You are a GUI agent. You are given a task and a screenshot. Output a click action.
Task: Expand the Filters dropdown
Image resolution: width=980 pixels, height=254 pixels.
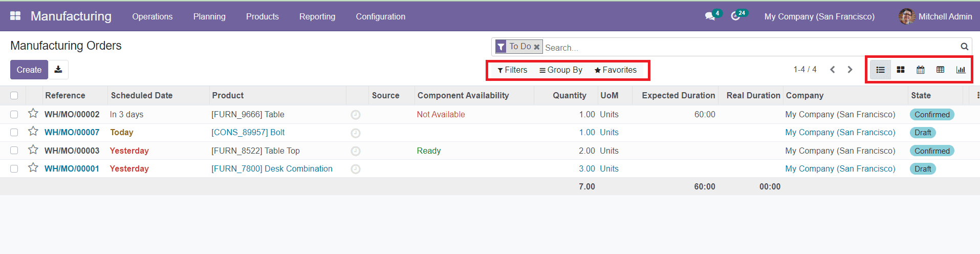(x=512, y=70)
